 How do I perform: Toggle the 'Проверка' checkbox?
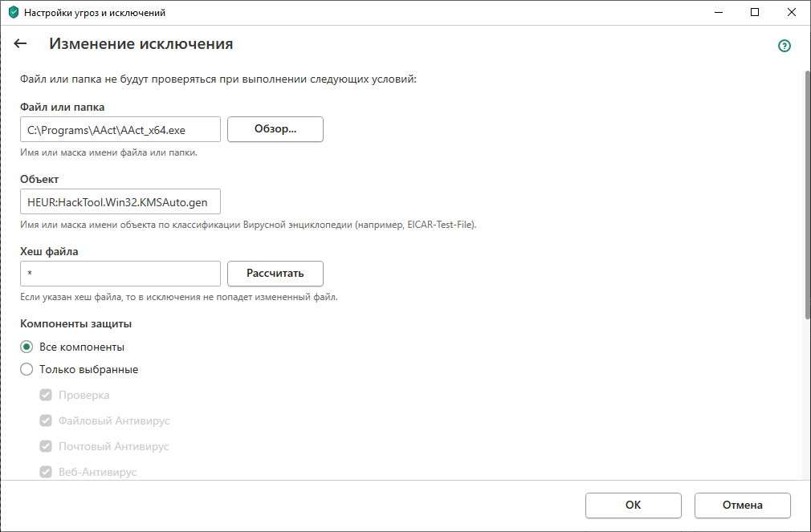click(x=46, y=395)
